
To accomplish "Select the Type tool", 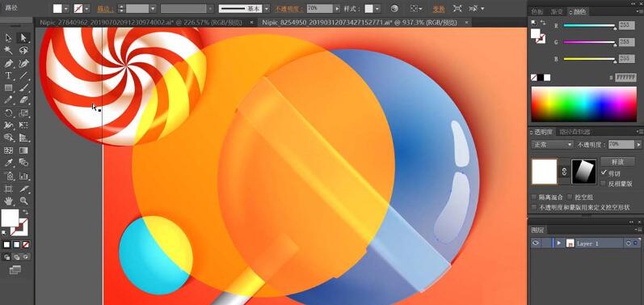I will [x=8, y=75].
